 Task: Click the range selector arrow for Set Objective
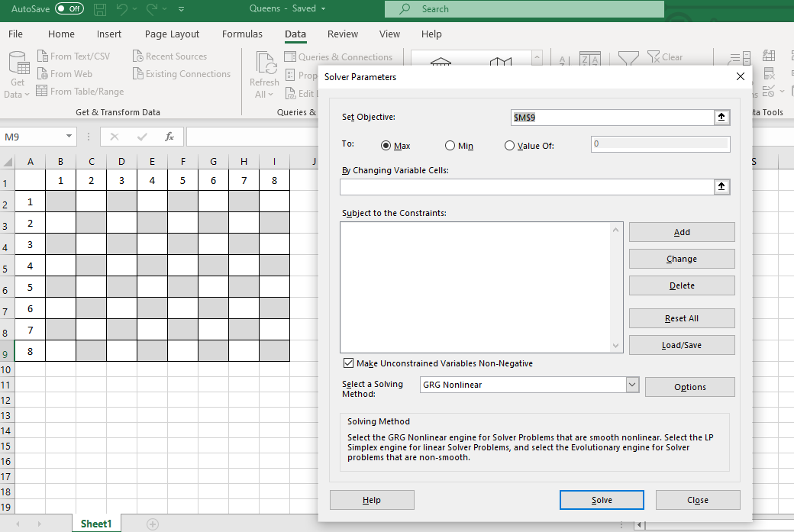721,117
